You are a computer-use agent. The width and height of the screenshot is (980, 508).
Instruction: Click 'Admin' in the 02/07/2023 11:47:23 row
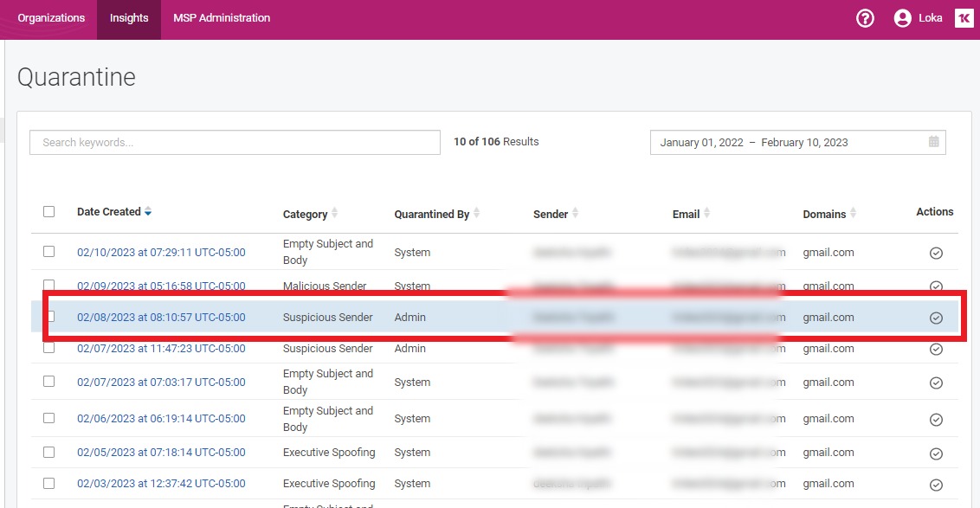coord(410,349)
